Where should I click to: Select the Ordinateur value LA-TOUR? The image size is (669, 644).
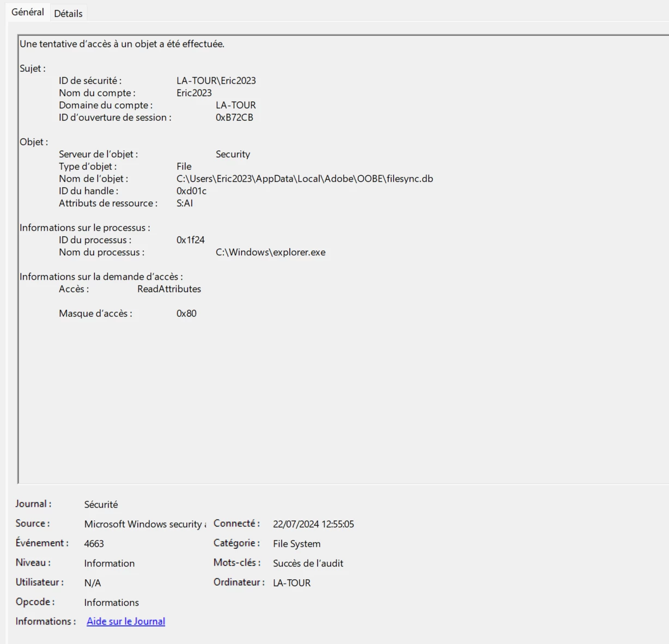pyautogui.click(x=291, y=583)
